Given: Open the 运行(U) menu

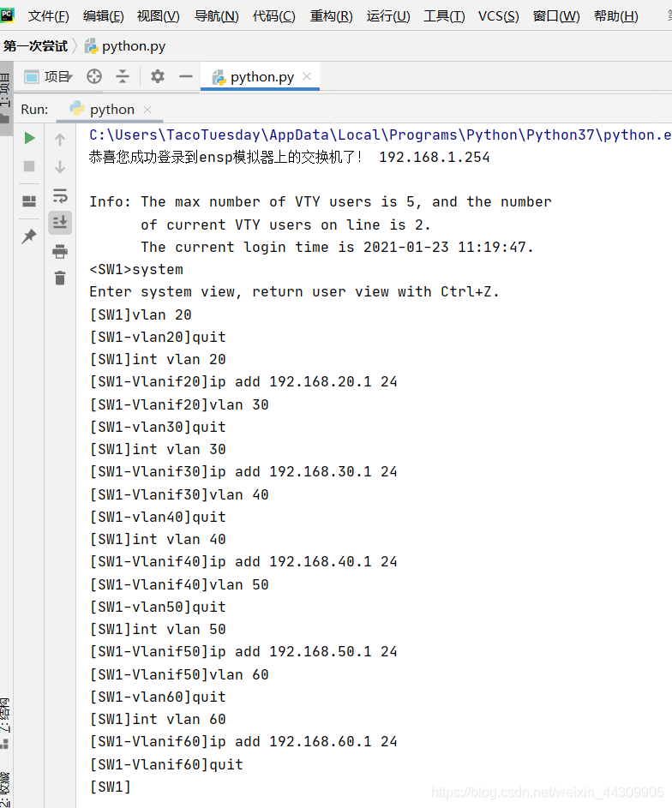Looking at the screenshot, I should tap(388, 16).
